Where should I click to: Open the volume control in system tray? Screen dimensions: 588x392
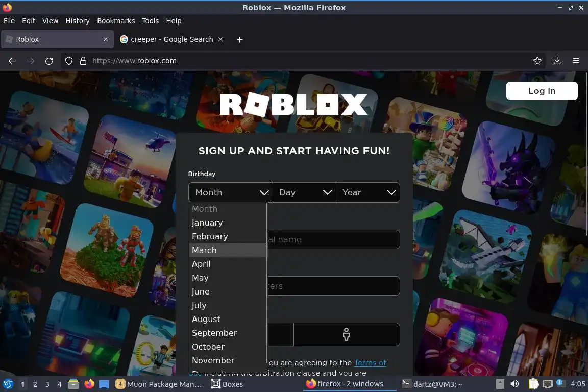click(515, 384)
